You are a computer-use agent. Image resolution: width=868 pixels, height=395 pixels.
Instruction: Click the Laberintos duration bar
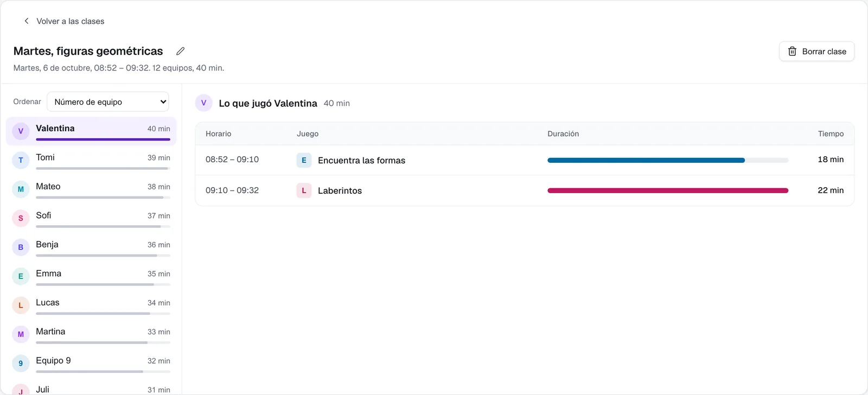coord(668,190)
